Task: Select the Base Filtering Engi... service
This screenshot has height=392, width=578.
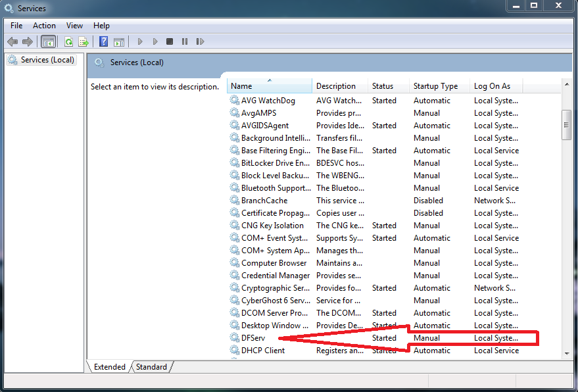Action: tap(374, 151)
